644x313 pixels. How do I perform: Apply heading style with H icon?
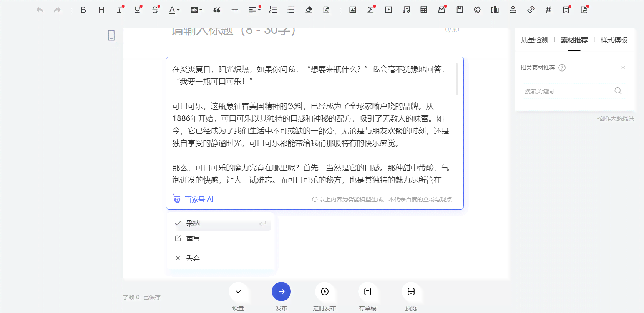pyautogui.click(x=101, y=10)
